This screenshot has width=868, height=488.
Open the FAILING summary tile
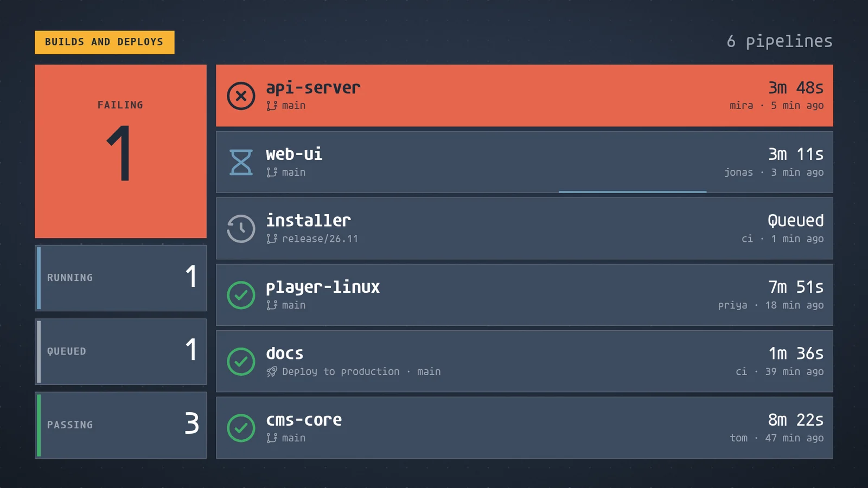pyautogui.click(x=120, y=151)
